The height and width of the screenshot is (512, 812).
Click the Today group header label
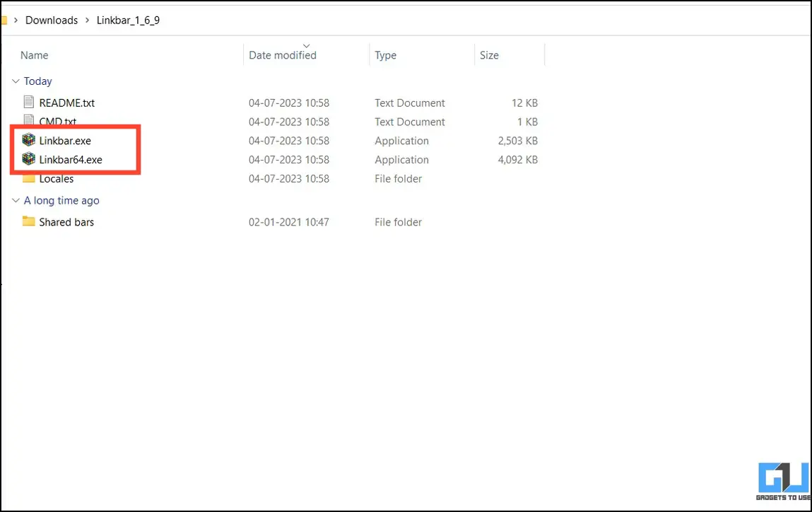point(37,81)
